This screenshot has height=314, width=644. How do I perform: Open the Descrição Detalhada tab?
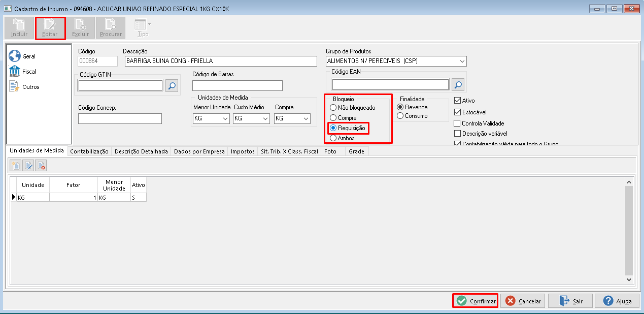coord(141,151)
